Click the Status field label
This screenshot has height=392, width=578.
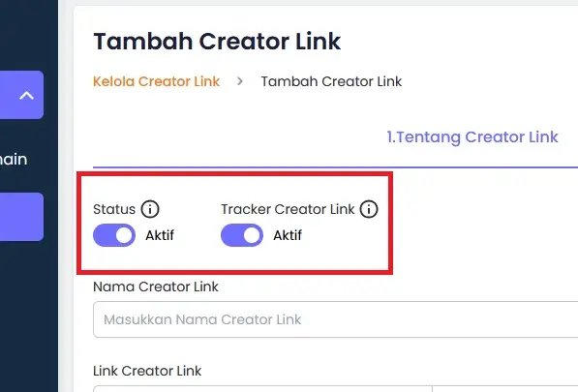click(114, 209)
